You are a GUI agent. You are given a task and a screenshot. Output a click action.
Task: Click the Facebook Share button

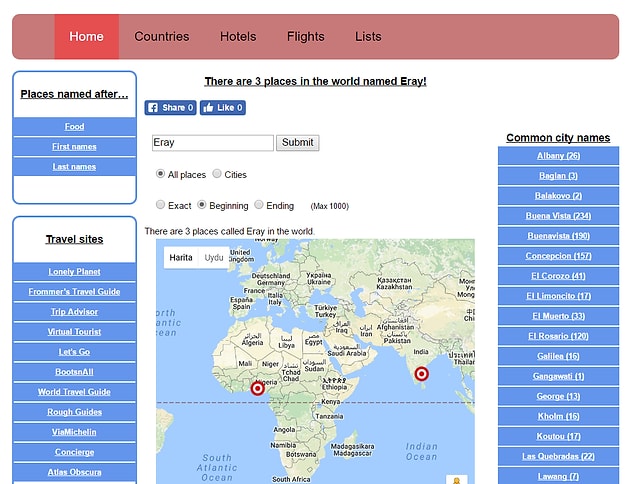[x=170, y=108]
